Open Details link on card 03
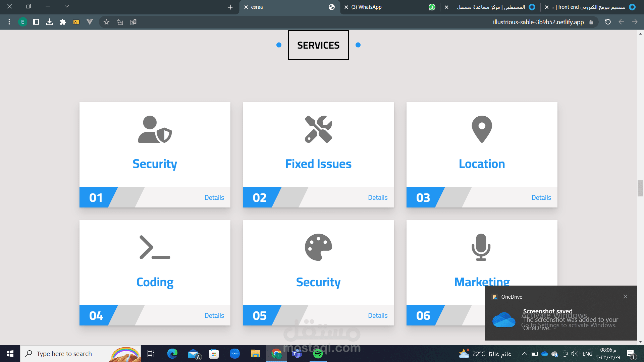644x362 pixels. point(541,197)
